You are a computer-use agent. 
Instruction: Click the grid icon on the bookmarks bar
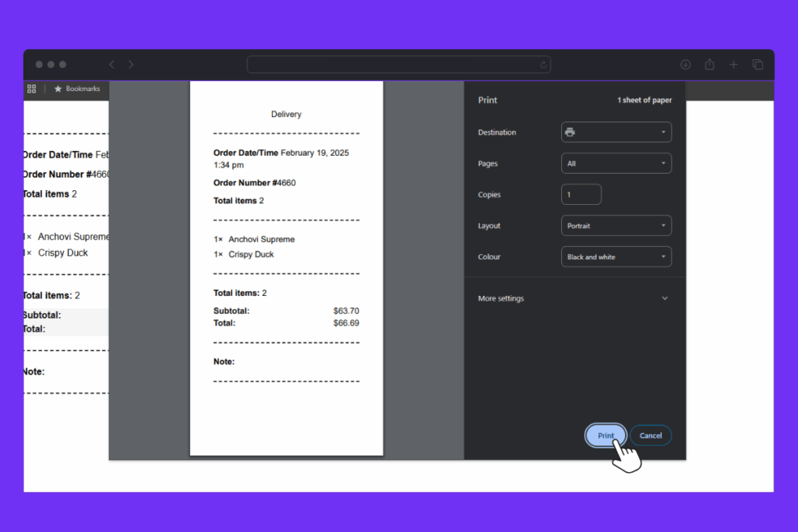pyautogui.click(x=31, y=89)
